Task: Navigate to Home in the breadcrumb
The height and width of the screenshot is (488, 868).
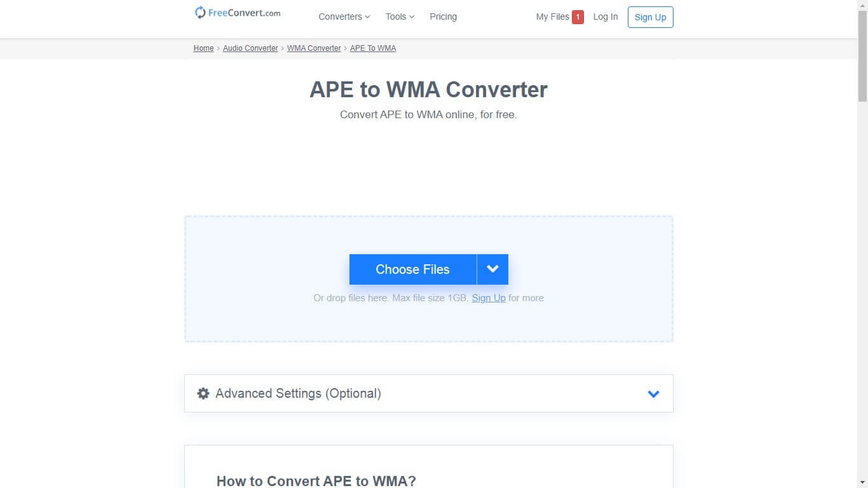Action: tap(203, 48)
